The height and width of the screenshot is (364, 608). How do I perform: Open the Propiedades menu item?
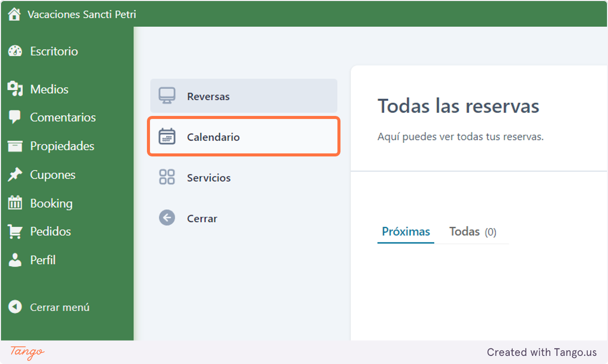(62, 146)
